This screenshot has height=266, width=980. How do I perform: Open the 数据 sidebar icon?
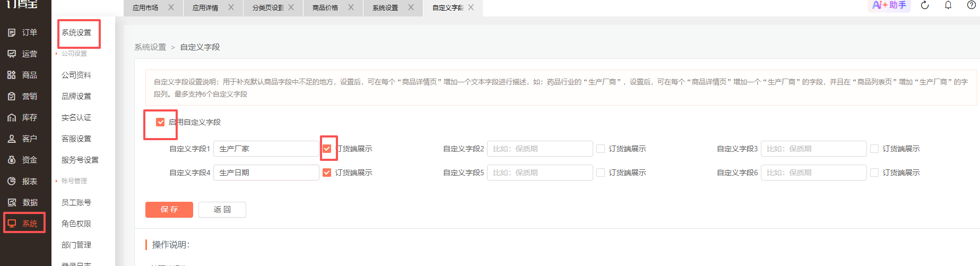[12, 202]
